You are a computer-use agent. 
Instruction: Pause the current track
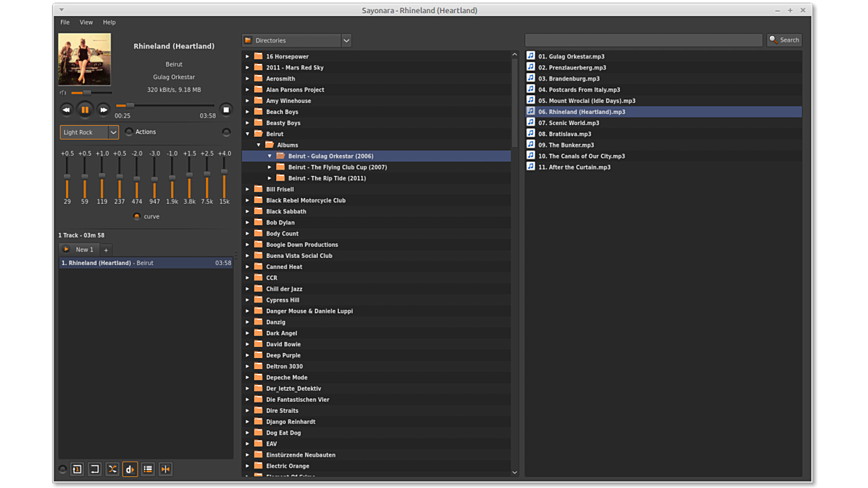[x=85, y=110]
